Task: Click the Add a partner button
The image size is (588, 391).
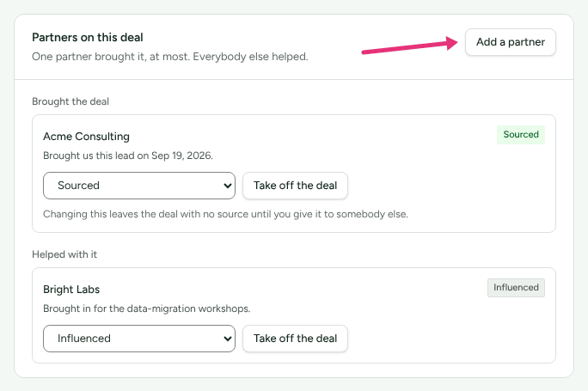Action: tap(511, 42)
